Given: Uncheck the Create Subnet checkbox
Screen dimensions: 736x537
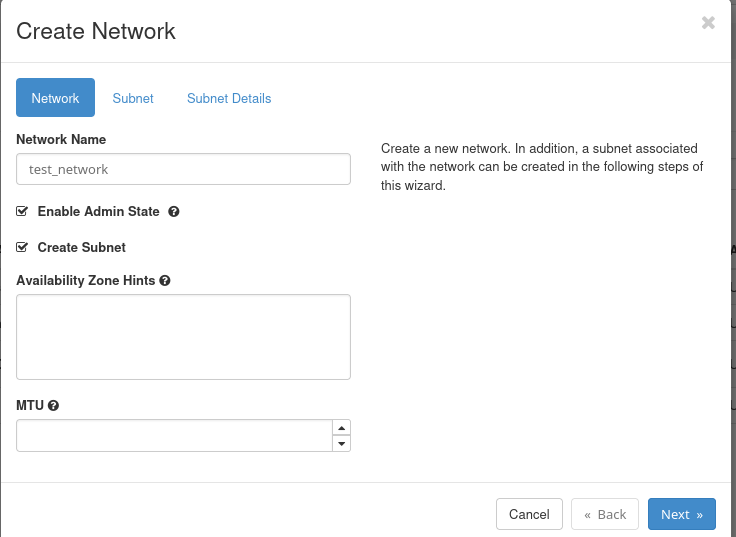Looking at the screenshot, I should (x=22, y=247).
